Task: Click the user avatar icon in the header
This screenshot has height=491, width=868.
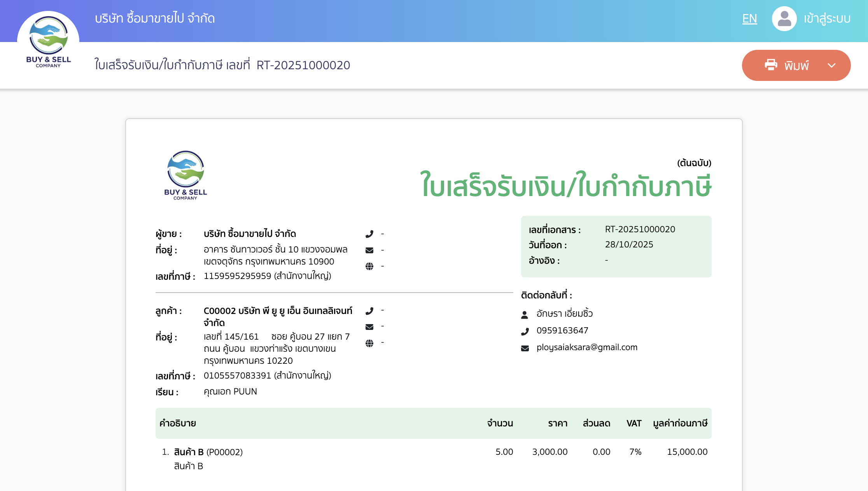Action: [x=784, y=18]
